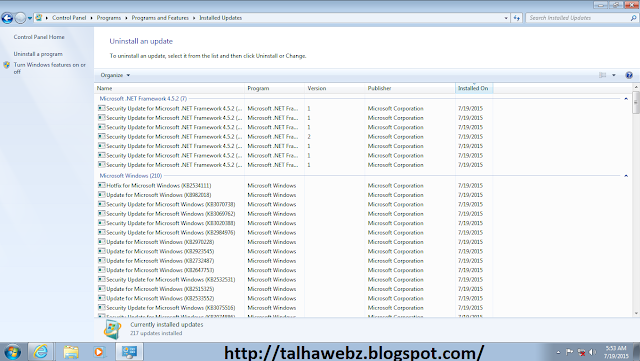
Task: Click the icon of update KB2647753
Action: point(102,270)
